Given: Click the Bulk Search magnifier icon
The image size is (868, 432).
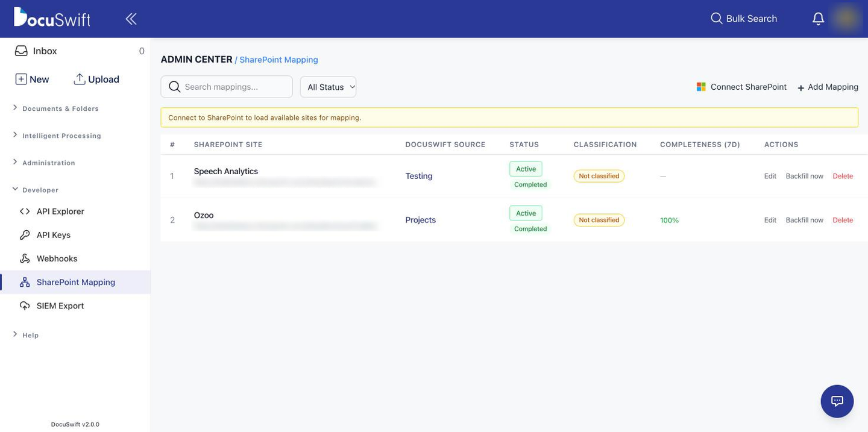Looking at the screenshot, I should 716,19.
